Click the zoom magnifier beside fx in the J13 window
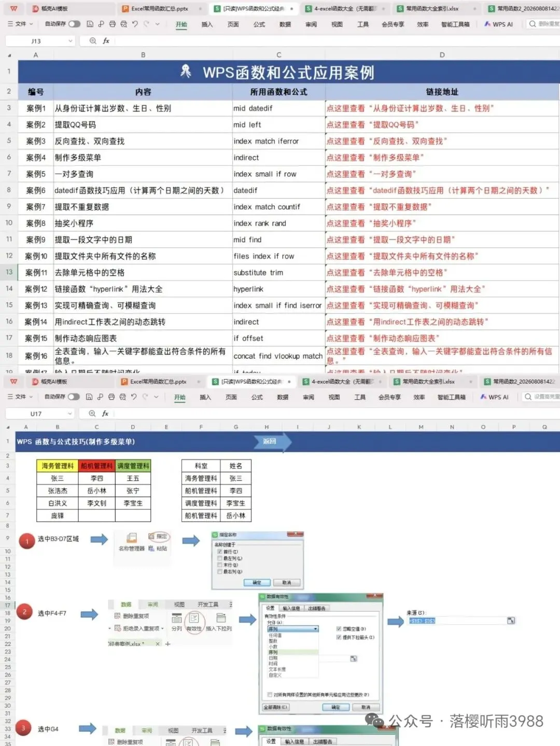 tap(93, 40)
